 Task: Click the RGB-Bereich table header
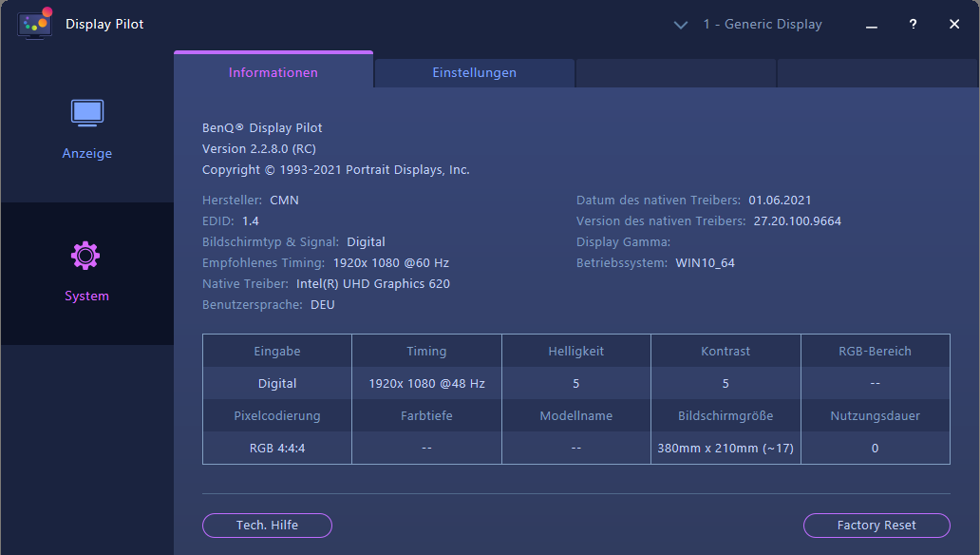point(875,351)
